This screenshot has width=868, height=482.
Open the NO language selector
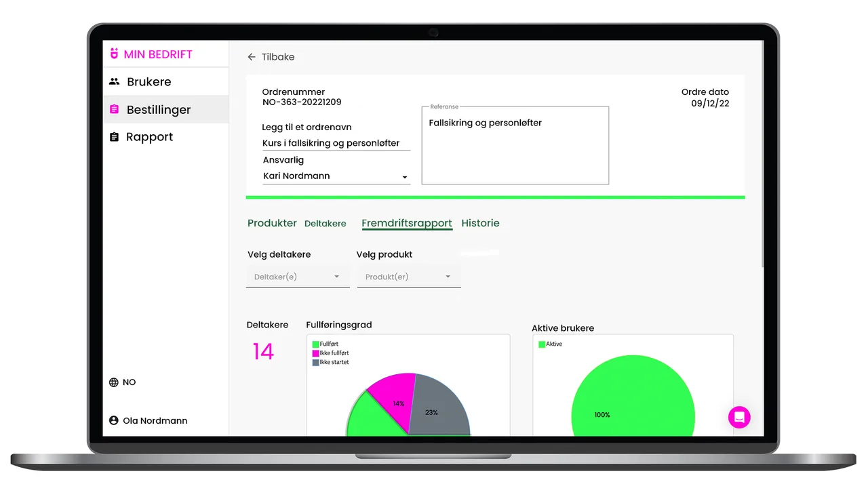pos(123,382)
